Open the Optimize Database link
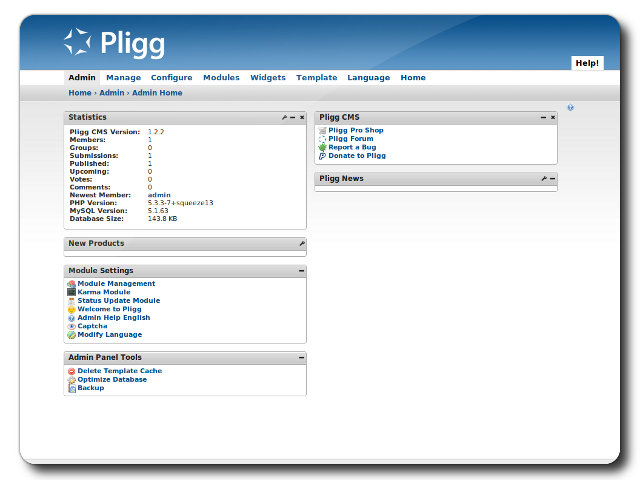 (112, 380)
